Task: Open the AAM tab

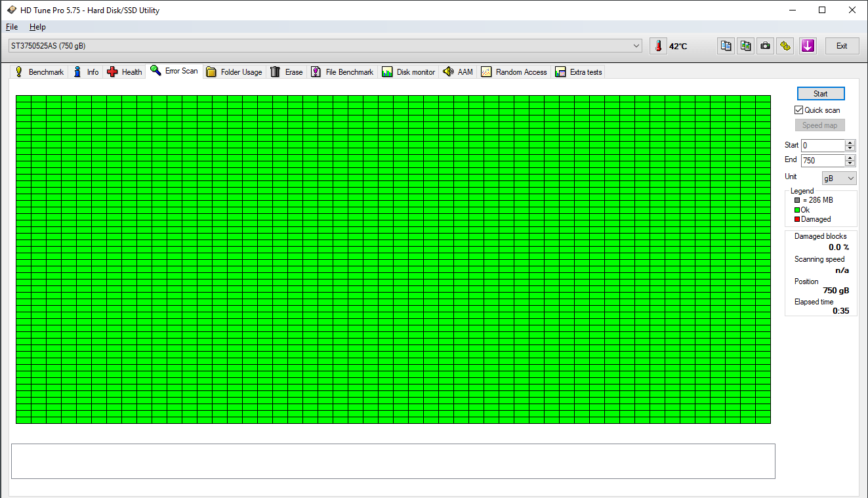Action: (x=458, y=72)
